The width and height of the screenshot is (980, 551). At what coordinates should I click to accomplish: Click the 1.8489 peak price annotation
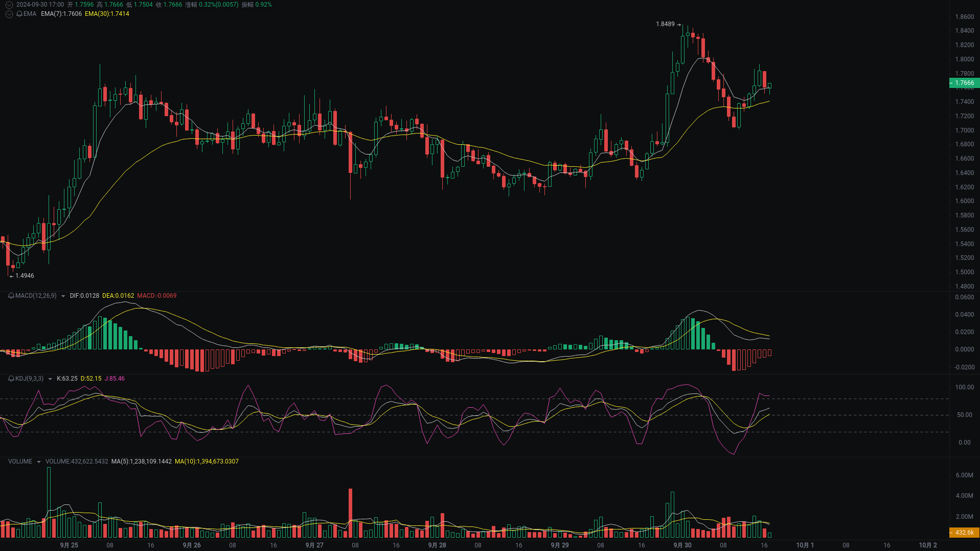666,24
